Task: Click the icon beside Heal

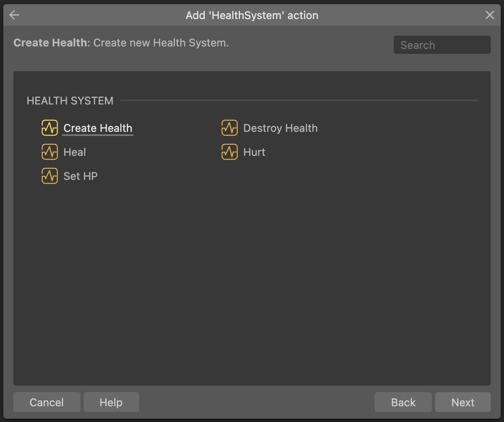Action: click(x=50, y=152)
